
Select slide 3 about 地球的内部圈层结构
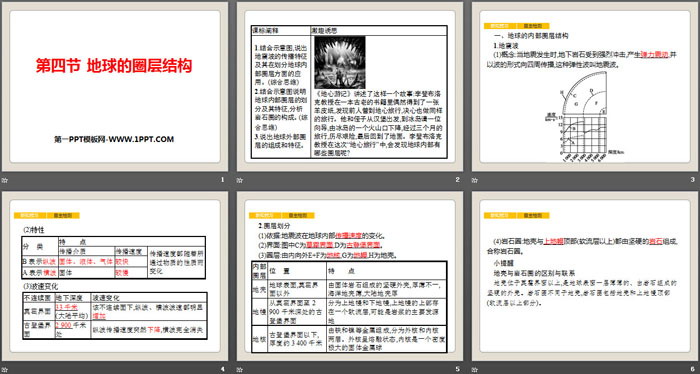click(585, 87)
